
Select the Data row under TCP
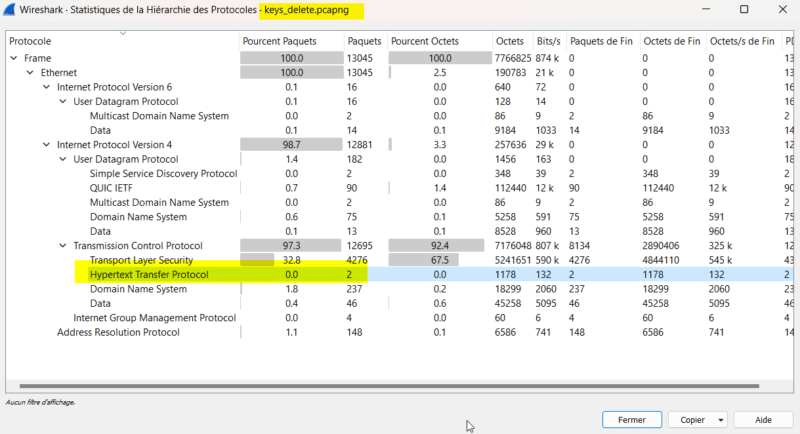pyautogui.click(x=399, y=303)
